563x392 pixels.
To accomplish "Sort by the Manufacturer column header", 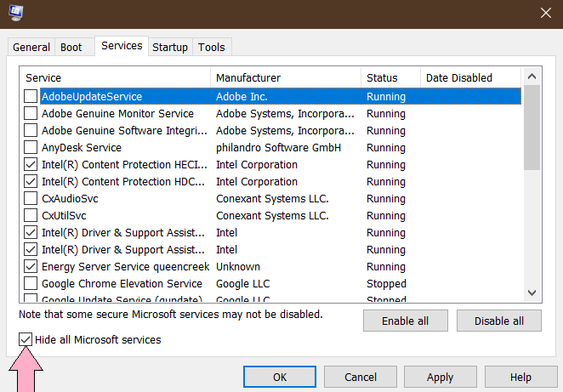I will [x=286, y=77].
